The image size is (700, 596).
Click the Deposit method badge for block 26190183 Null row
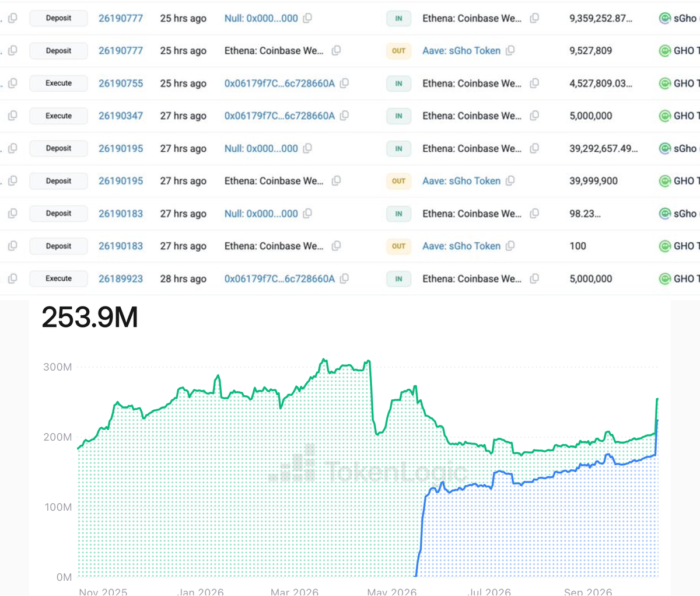pyautogui.click(x=59, y=214)
